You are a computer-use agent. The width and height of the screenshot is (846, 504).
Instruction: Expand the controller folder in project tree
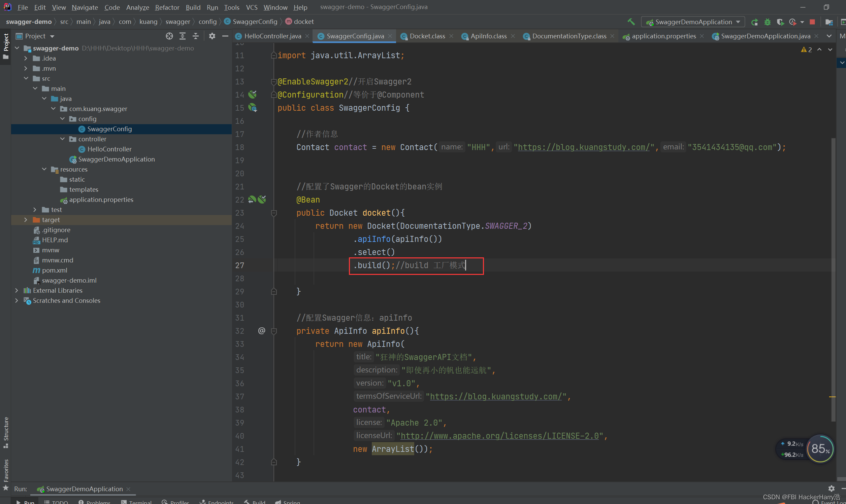coord(64,139)
